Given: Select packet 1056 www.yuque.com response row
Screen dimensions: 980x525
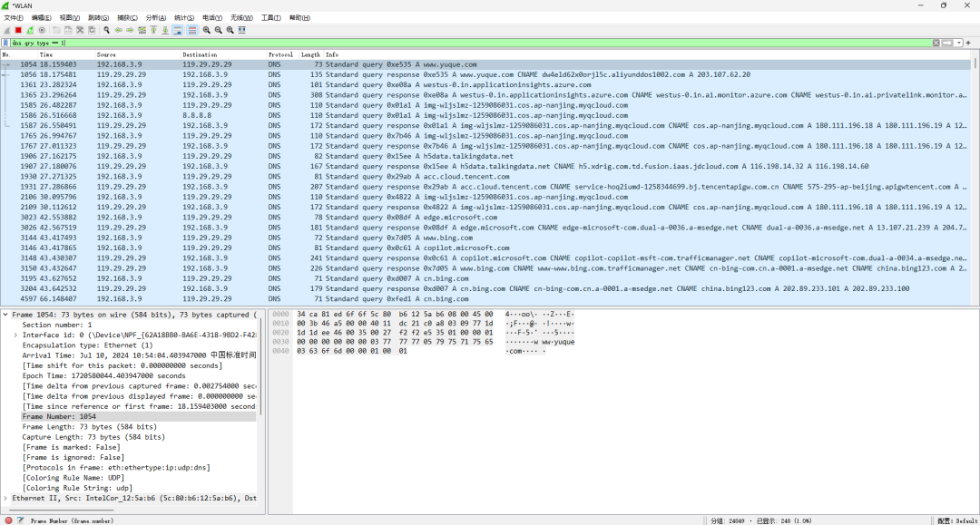Looking at the screenshot, I should 486,74.
